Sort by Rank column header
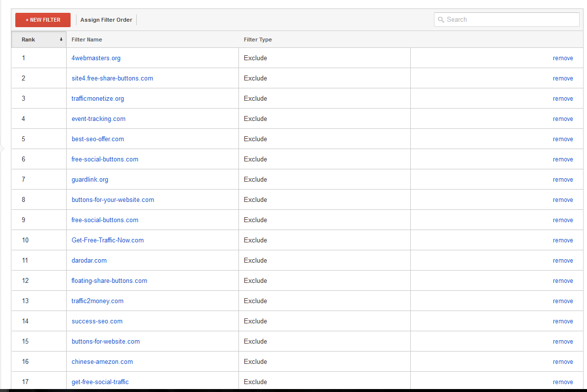The height and width of the screenshot is (392, 587). 39,39
